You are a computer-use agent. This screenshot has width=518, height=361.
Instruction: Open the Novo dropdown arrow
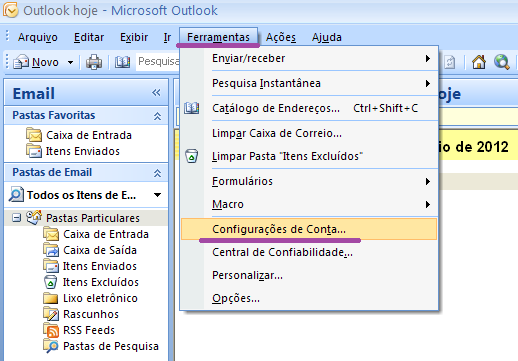70,62
